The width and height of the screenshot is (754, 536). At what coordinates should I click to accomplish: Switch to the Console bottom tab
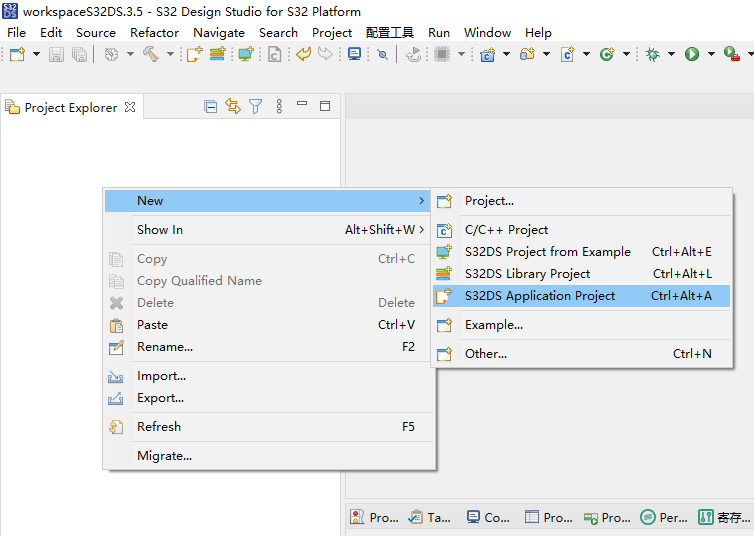488,517
